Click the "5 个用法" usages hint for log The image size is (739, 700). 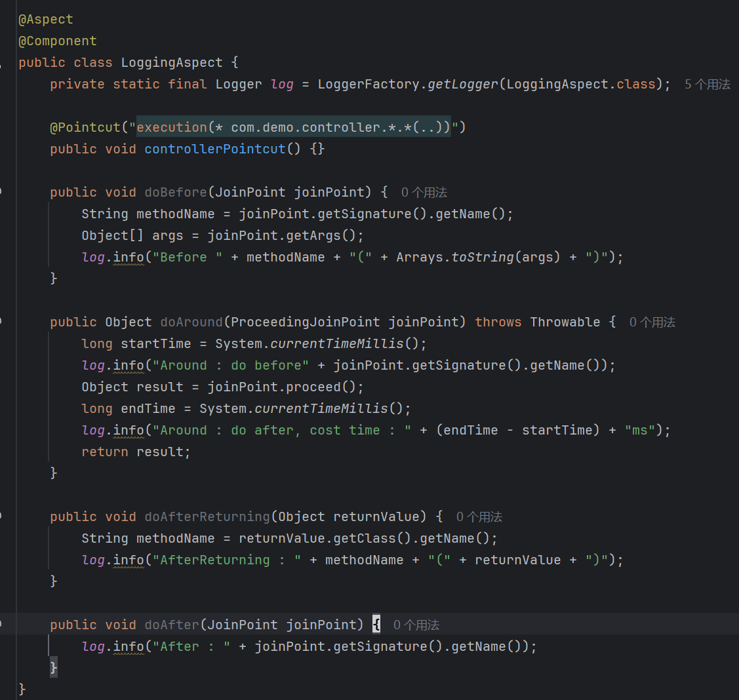(707, 85)
